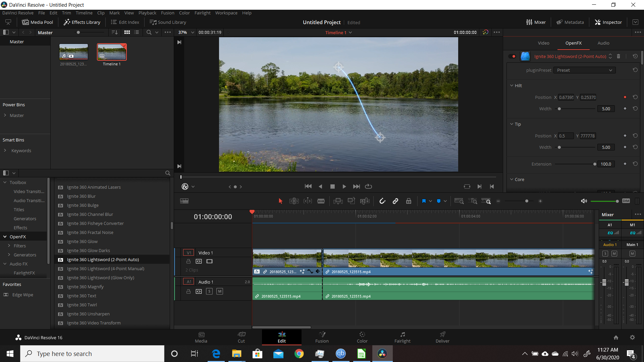
Task: Toggle the Media Pool panel
Action: tap(38, 22)
